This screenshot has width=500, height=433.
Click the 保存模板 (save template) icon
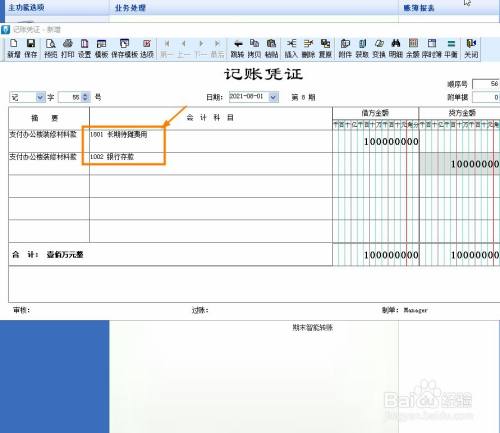click(124, 44)
